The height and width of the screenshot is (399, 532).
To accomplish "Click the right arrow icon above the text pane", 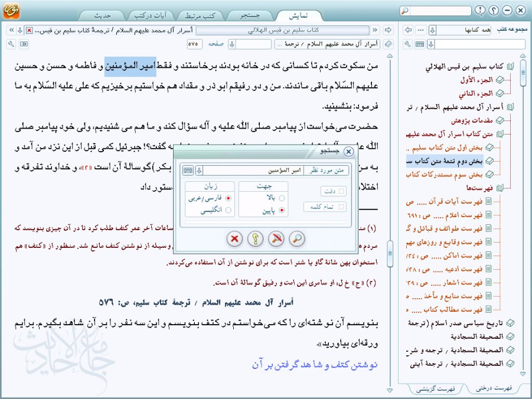I will coord(388,30).
